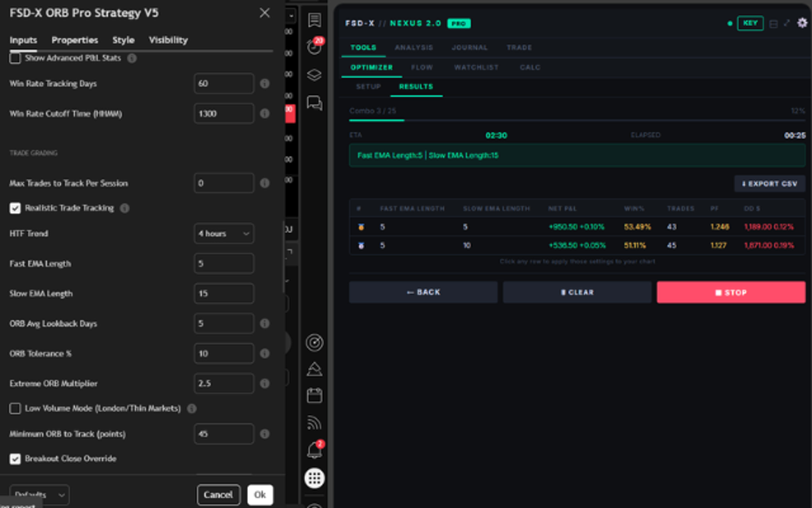The height and width of the screenshot is (508, 812).
Task: Click the Nexus expand arrow icon
Action: tap(787, 23)
